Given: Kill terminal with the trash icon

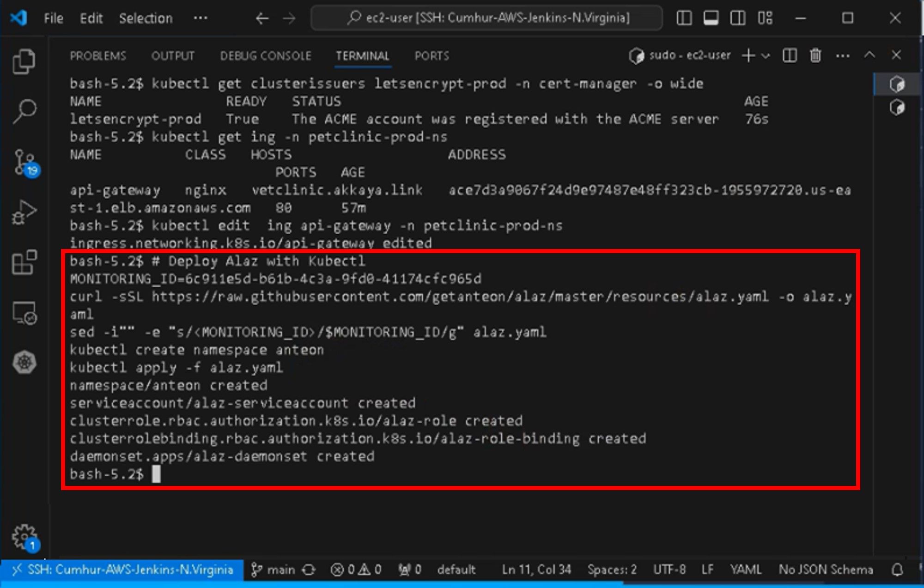Looking at the screenshot, I should pos(815,55).
